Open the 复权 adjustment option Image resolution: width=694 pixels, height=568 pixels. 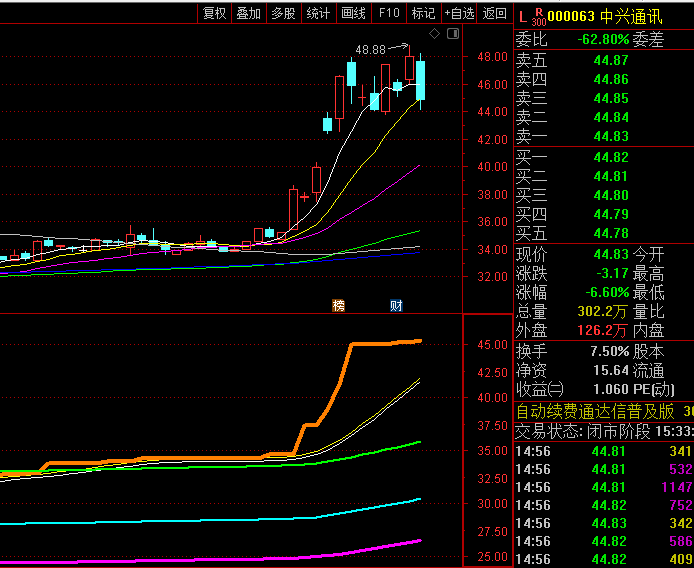pyautogui.click(x=215, y=13)
